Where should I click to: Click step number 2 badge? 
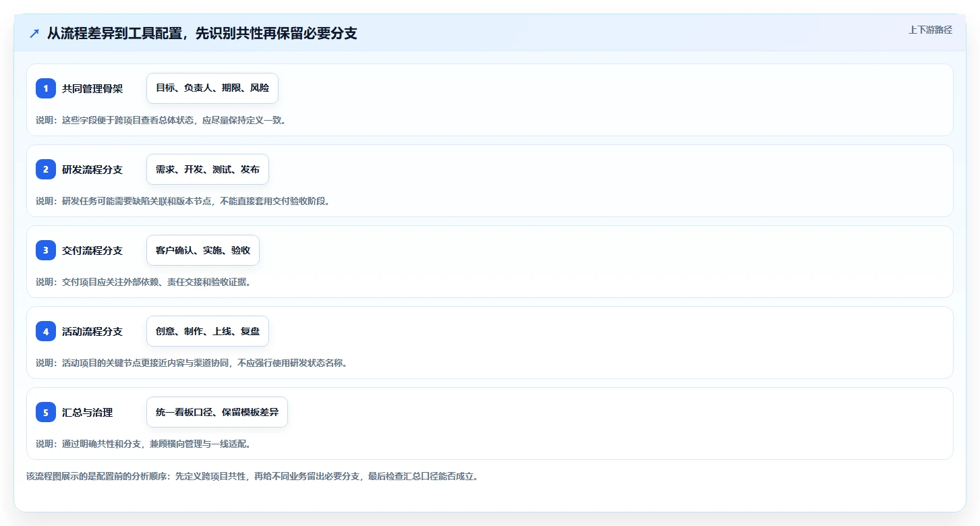tap(46, 169)
